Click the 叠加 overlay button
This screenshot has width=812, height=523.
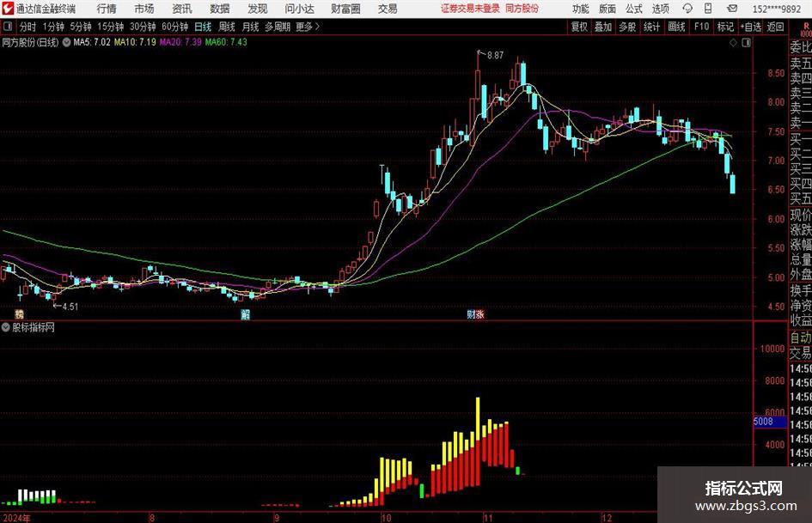[x=603, y=27]
